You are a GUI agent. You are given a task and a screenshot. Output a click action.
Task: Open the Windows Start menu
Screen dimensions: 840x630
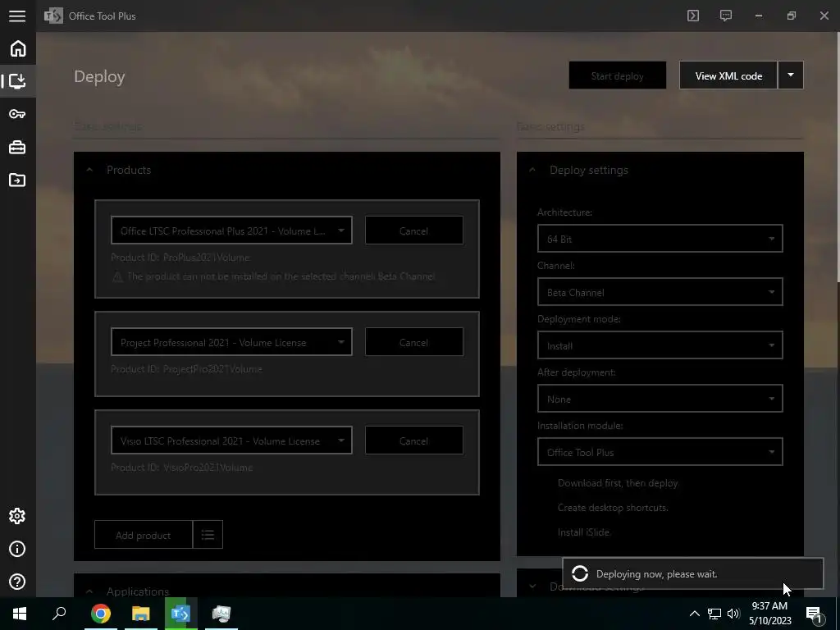(20, 614)
